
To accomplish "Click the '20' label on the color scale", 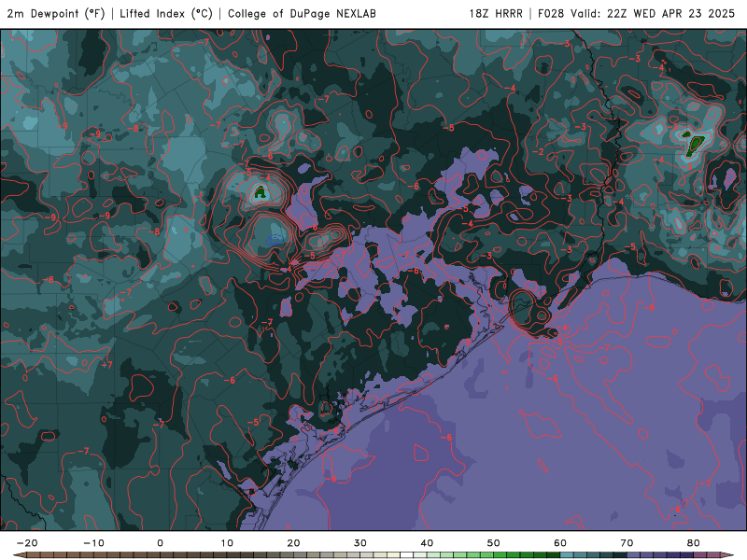I will 293,543.
